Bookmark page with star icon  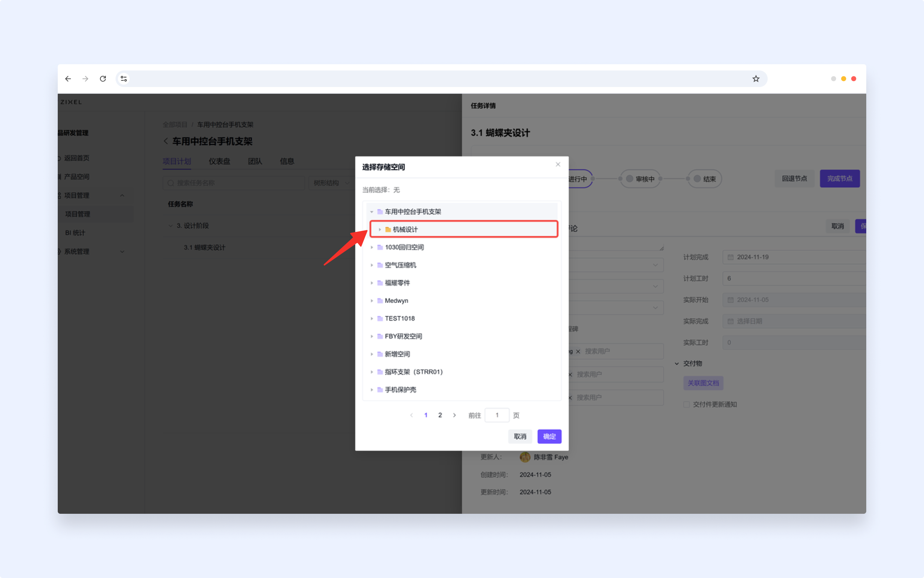(x=756, y=79)
